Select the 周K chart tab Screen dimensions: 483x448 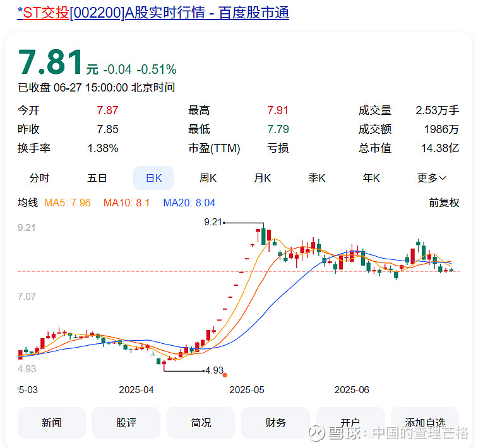pyautogui.click(x=208, y=178)
